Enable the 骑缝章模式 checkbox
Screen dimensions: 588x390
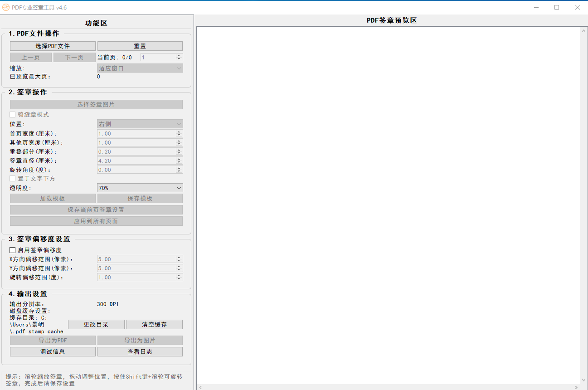(x=12, y=114)
